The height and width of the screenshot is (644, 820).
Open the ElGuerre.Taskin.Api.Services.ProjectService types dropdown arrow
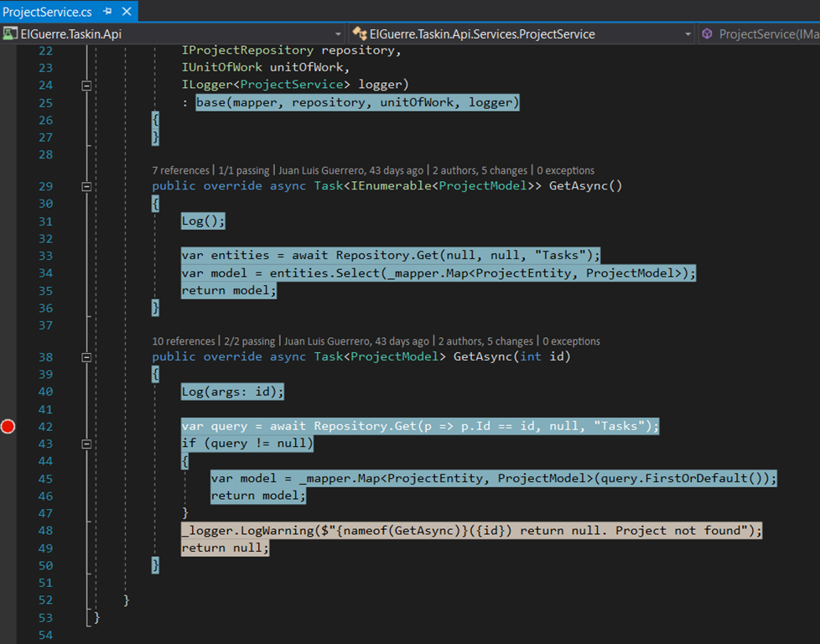688,34
